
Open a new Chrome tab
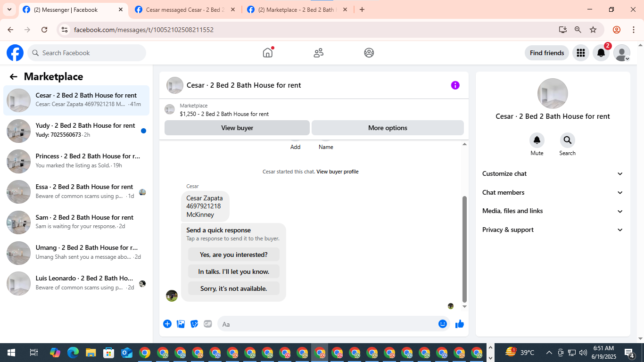[362, 9]
